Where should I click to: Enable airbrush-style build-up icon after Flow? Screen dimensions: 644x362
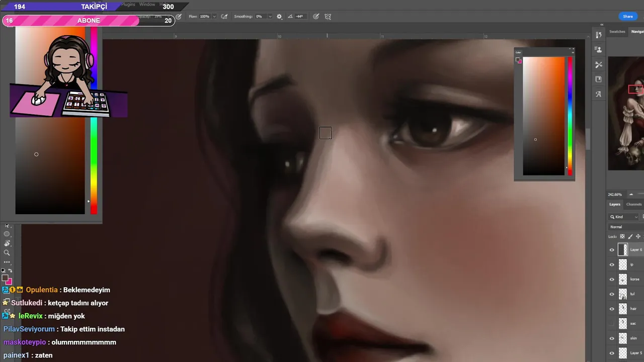click(x=225, y=17)
